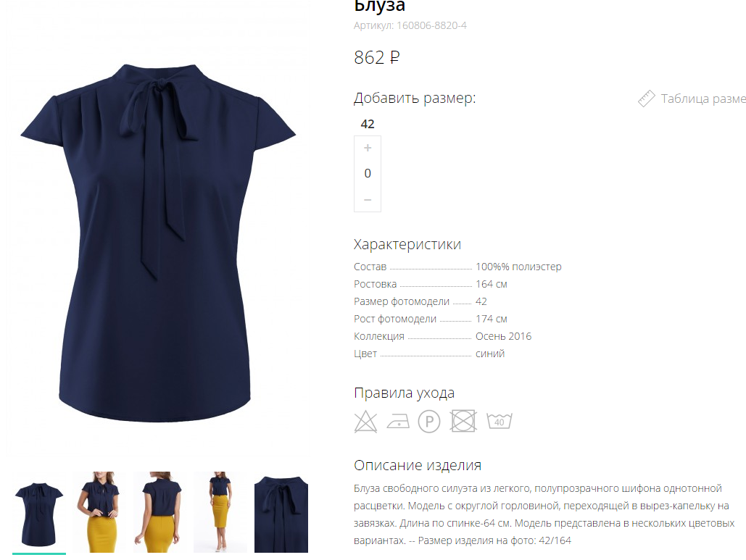The image size is (746, 560).
Task: Select model front view thumbnail with yellow skirt
Action: tap(99, 512)
